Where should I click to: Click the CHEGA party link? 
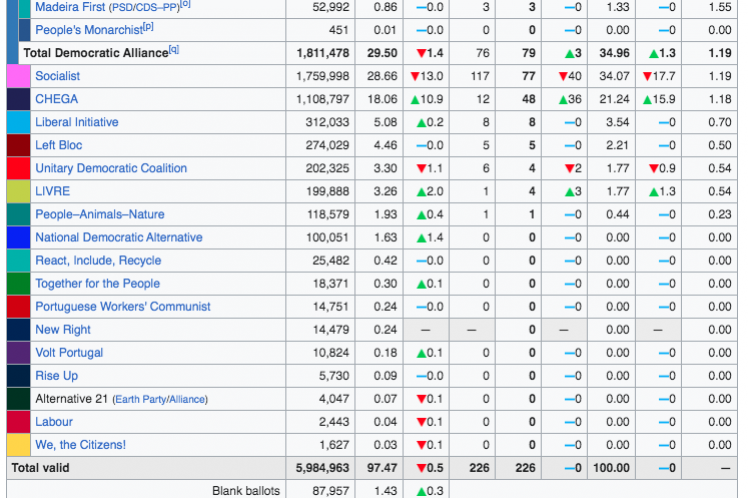click(x=56, y=99)
